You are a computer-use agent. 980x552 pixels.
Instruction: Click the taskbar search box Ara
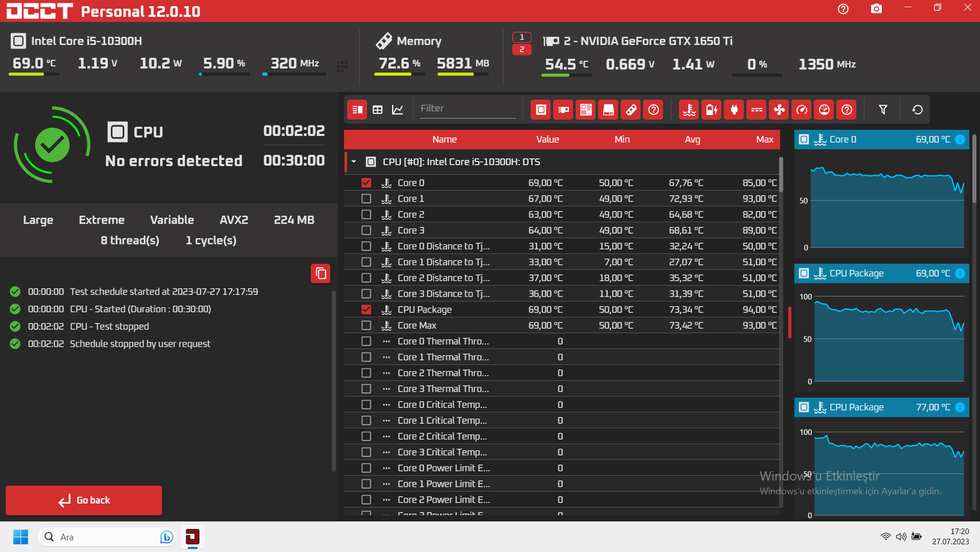click(107, 537)
